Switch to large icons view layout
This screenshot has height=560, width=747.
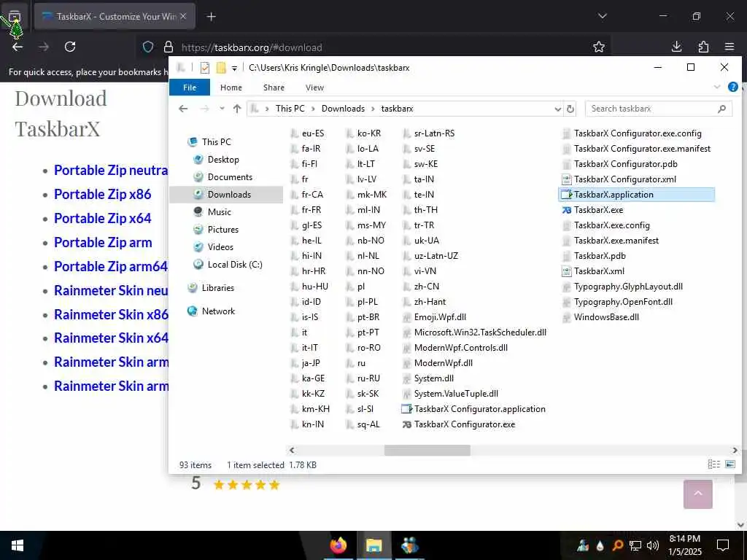coord(729,464)
